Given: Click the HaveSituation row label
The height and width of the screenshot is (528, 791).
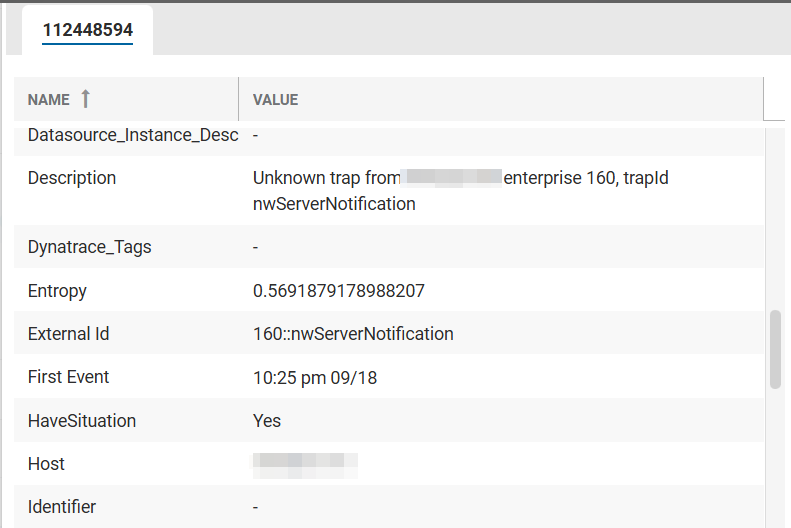Looking at the screenshot, I should point(82,421).
